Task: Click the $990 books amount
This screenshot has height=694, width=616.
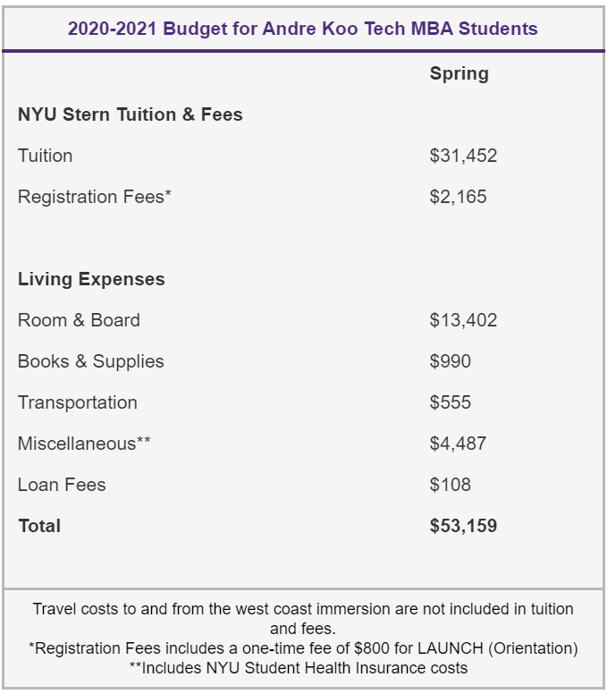Action: coord(450,361)
